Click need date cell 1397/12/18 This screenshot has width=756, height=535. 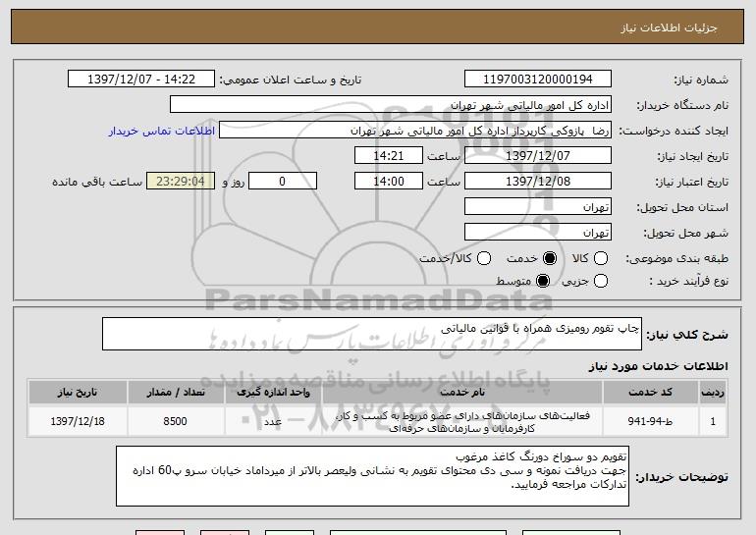pos(78,421)
